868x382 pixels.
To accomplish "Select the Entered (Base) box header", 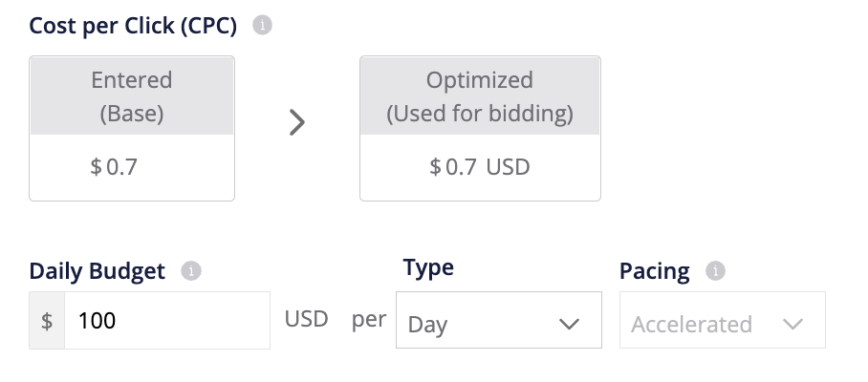I will pos(132,96).
